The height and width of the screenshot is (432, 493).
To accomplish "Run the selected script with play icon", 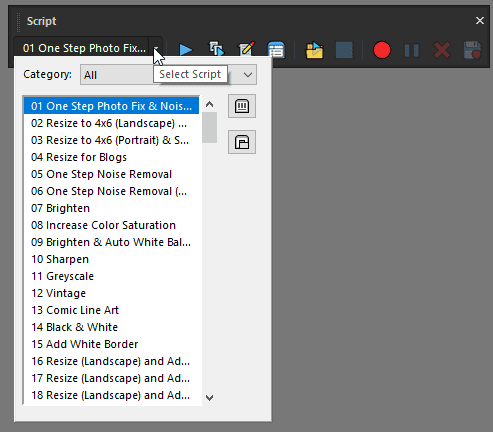I will [x=185, y=50].
